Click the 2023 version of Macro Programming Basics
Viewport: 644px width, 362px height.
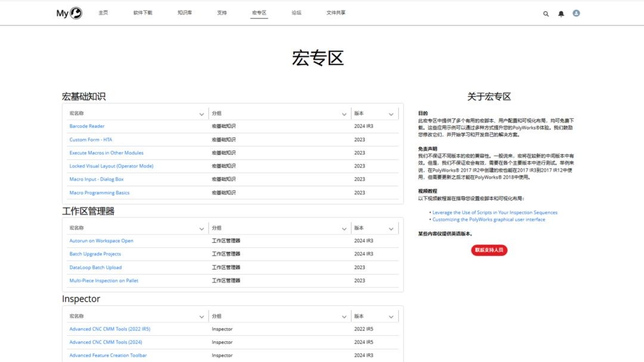pyautogui.click(x=360, y=193)
